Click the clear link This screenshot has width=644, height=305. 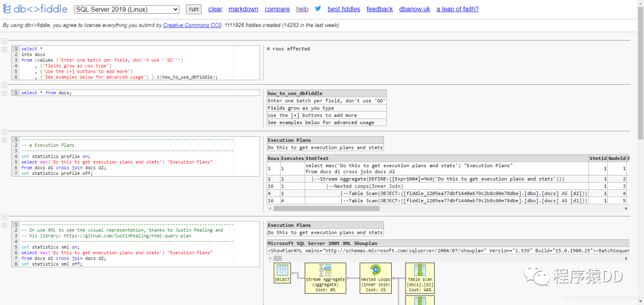(215, 10)
